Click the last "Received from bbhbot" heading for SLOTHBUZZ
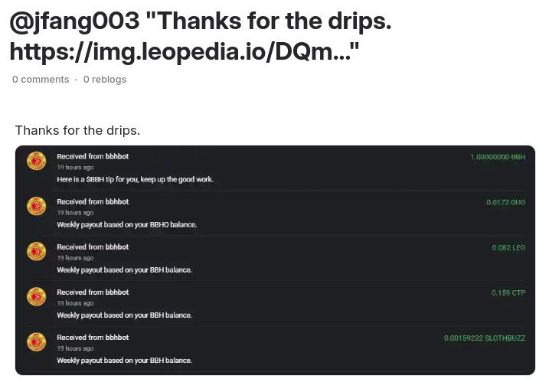The height and width of the screenshot is (392, 549). pos(93,338)
